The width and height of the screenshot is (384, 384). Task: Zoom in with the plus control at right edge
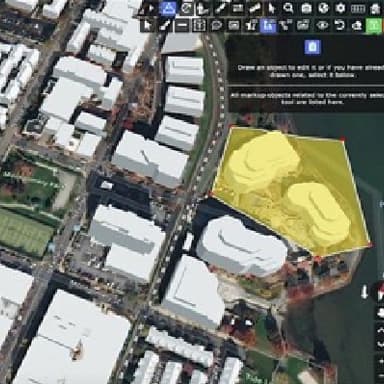[x=381, y=361]
